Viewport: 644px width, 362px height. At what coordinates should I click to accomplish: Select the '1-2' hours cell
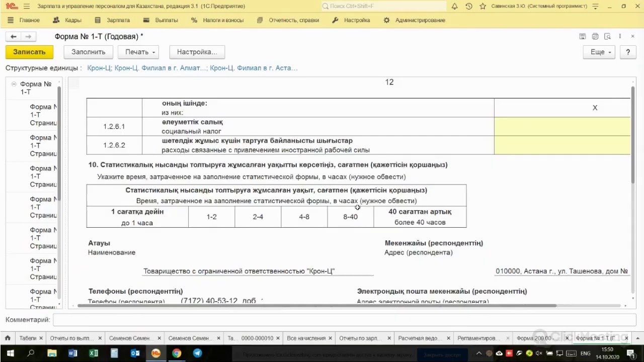(212, 217)
